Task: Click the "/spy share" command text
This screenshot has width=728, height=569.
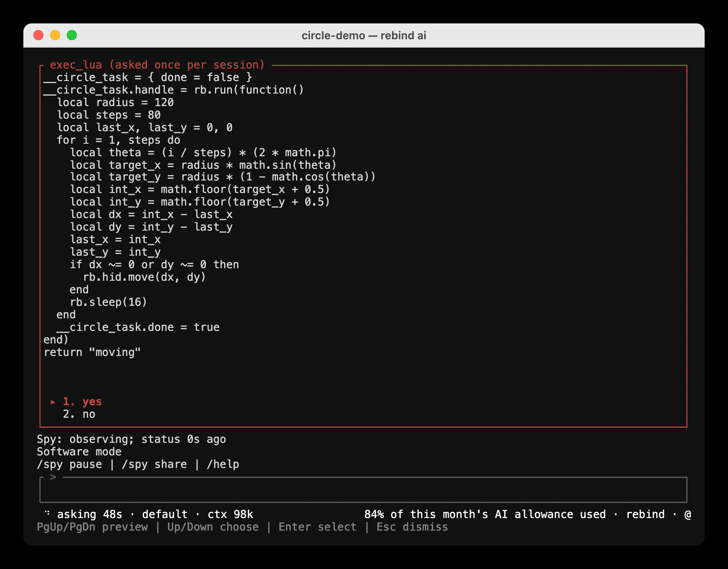Action: click(154, 464)
